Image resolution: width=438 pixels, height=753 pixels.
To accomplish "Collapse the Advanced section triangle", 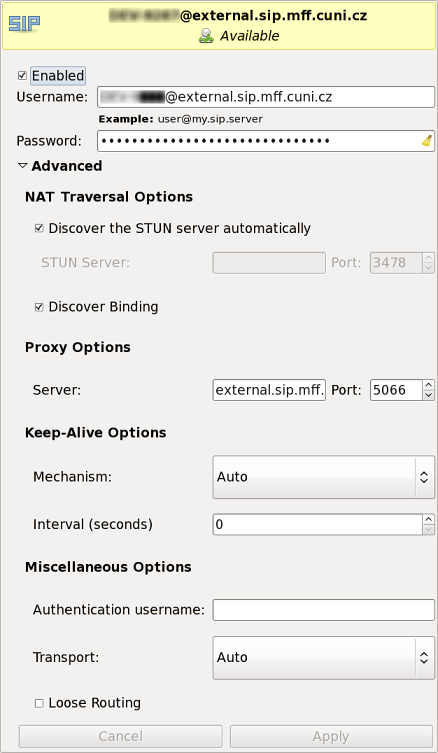I will coord(22,166).
